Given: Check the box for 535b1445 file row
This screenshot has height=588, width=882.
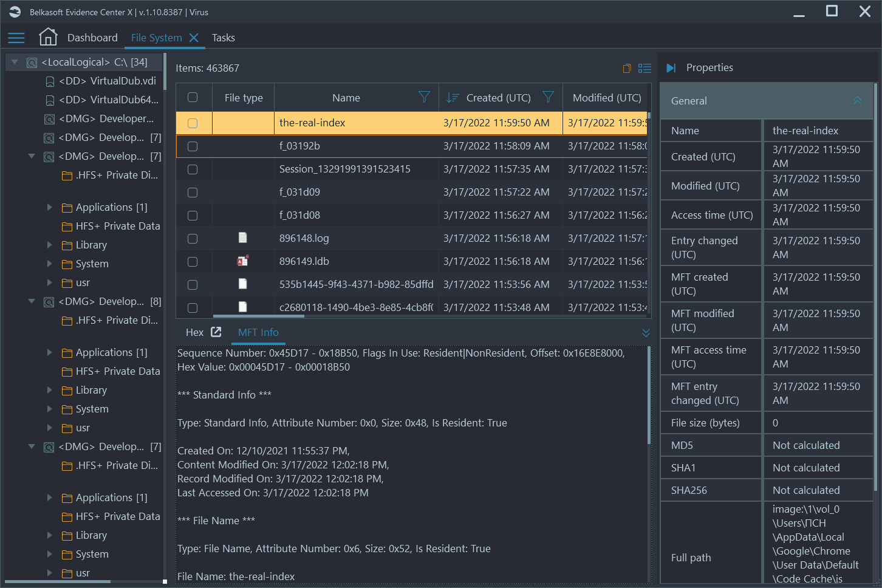Looking at the screenshot, I should (193, 285).
